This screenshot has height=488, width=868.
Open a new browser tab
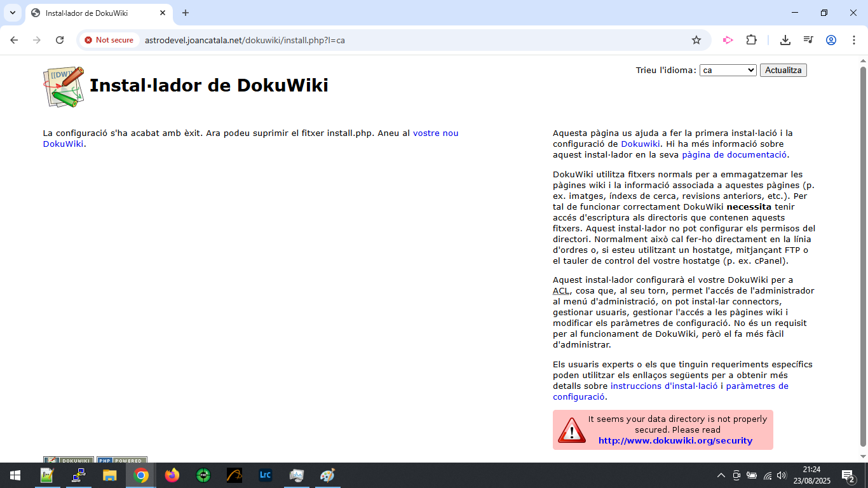186,13
